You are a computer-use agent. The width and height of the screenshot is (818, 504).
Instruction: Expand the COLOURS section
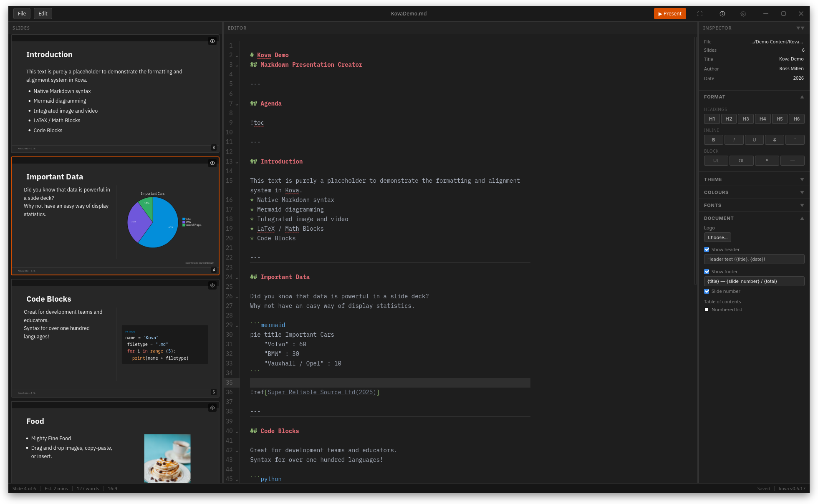pyautogui.click(x=754, y=192)
